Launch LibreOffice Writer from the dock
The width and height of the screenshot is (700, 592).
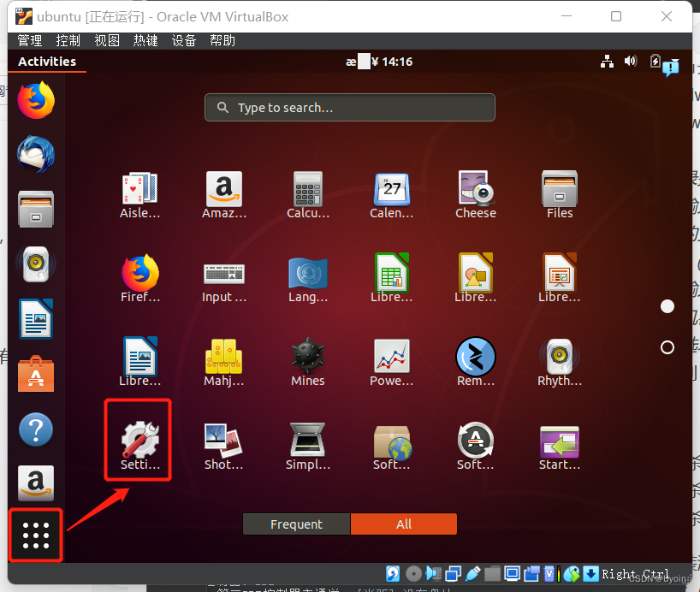click(36, 319)
